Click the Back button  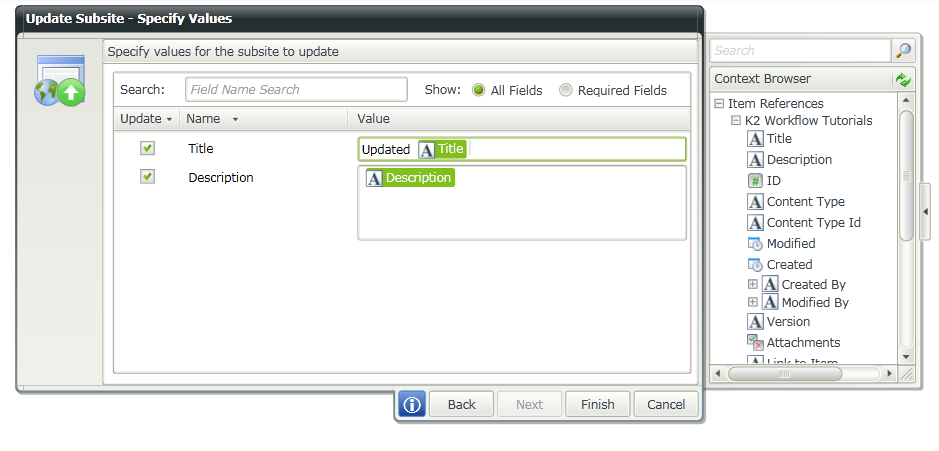[x=461, y=404]
